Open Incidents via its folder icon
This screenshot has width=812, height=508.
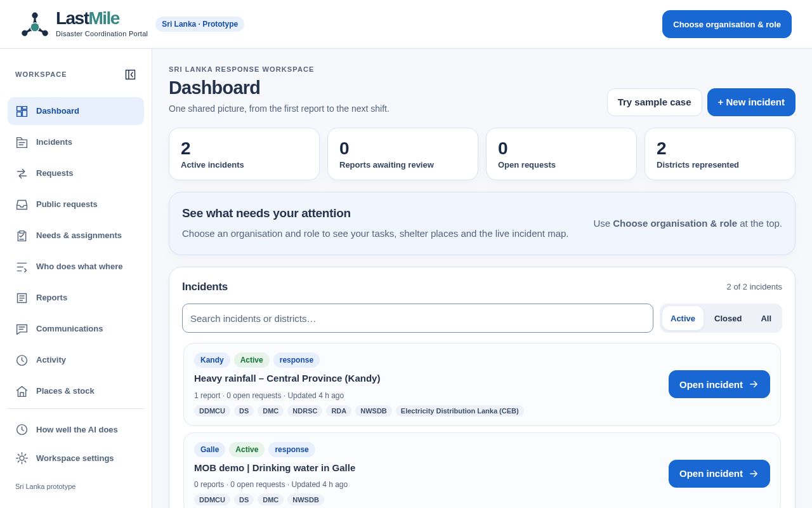click(x=22, y=142)
